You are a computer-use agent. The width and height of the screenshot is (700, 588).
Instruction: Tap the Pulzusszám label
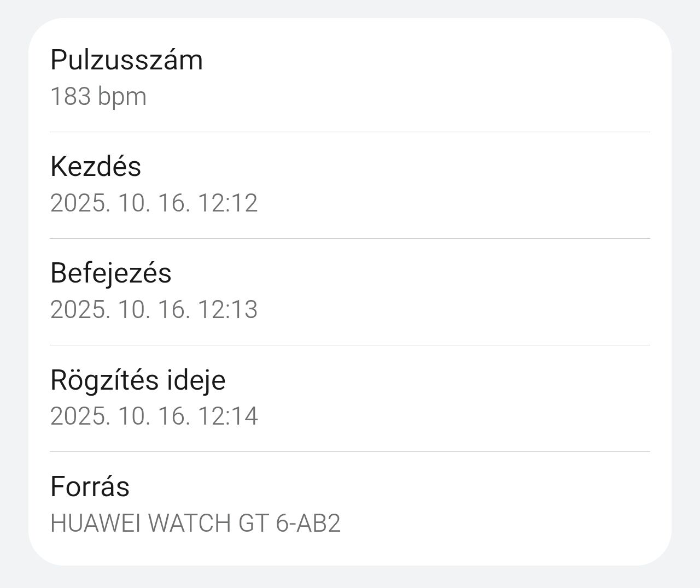pos(126,60)
